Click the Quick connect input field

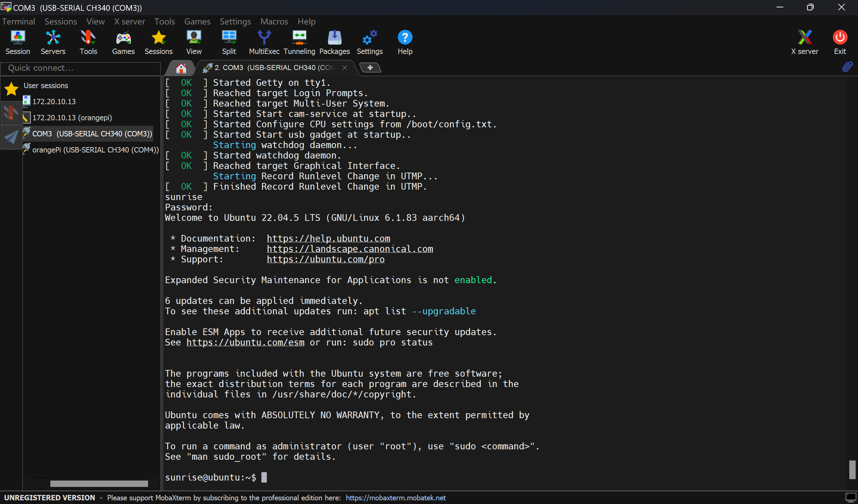pyautogui.click(x=81, y=68)
